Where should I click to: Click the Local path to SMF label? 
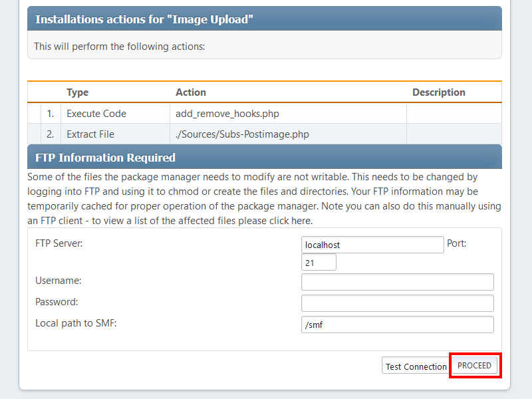click(x=76, y=323)
